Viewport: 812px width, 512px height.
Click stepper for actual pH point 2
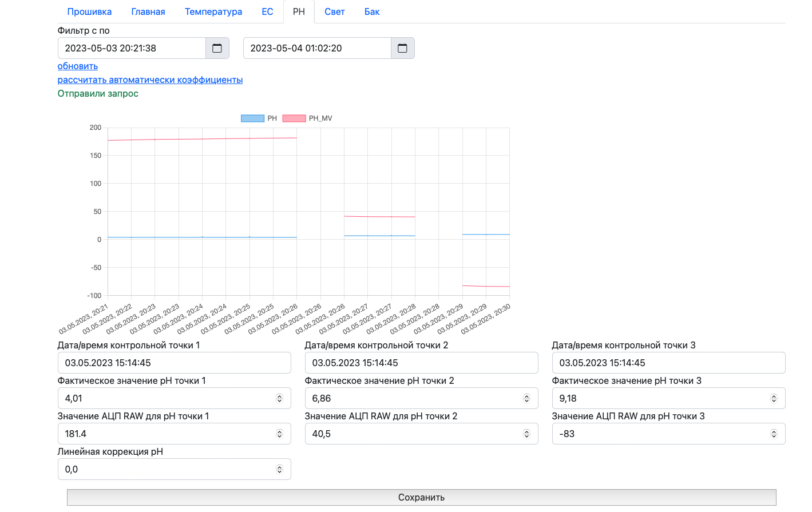point(526,398)
